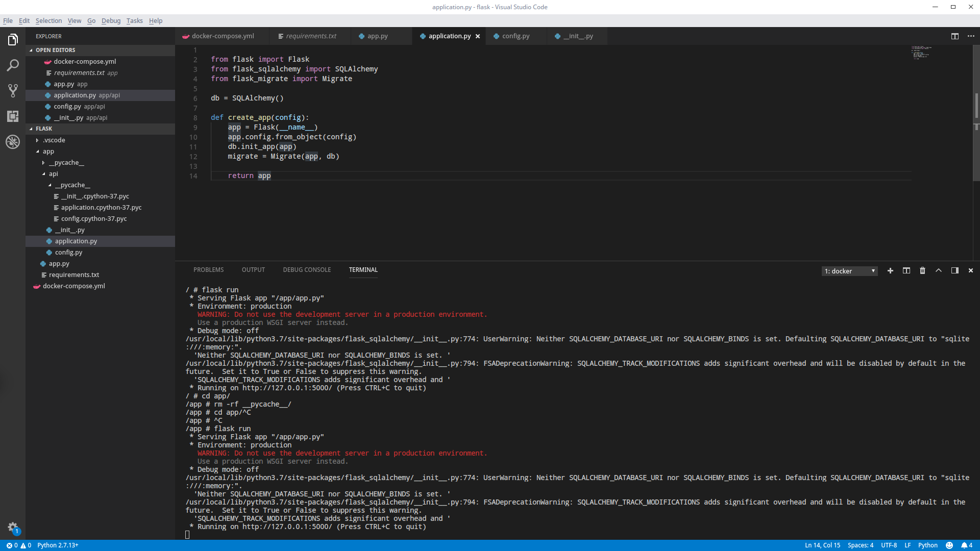980x551 pixels.
Task: Open notifications bell in status bar
Action: [967, 545]
